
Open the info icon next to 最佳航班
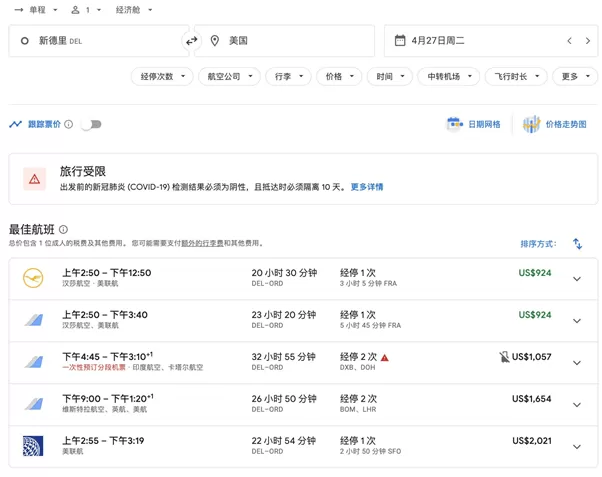click(63, 229)
